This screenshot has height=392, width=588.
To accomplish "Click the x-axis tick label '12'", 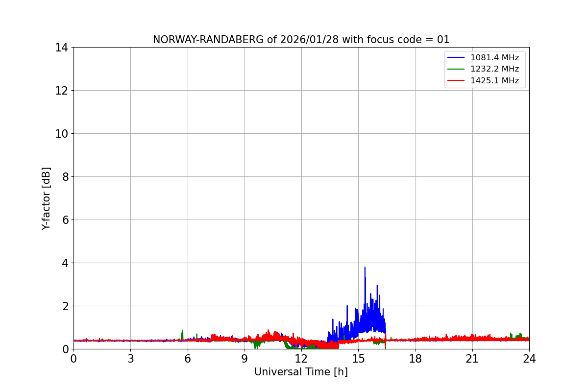I will [301, 359].
